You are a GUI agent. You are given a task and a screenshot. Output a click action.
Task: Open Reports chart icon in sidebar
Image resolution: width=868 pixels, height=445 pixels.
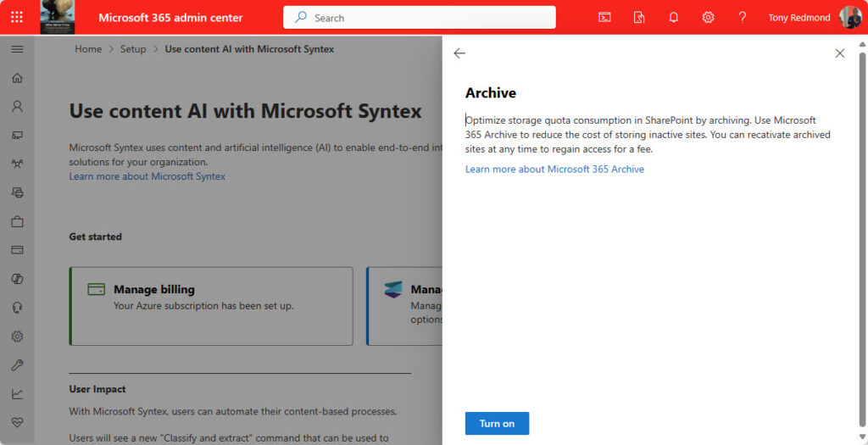(x=17, y=394)
